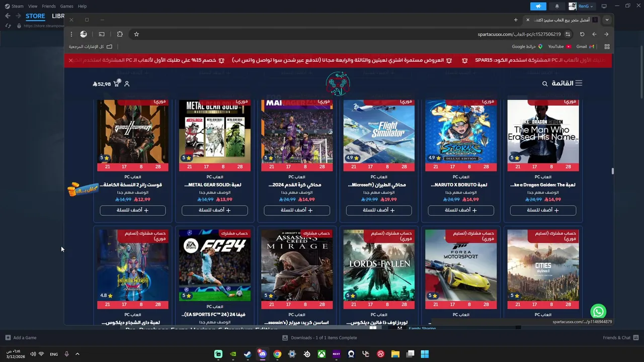
Task: Open the Ghostrunner 2 cover image
Action: coord(133,131)
